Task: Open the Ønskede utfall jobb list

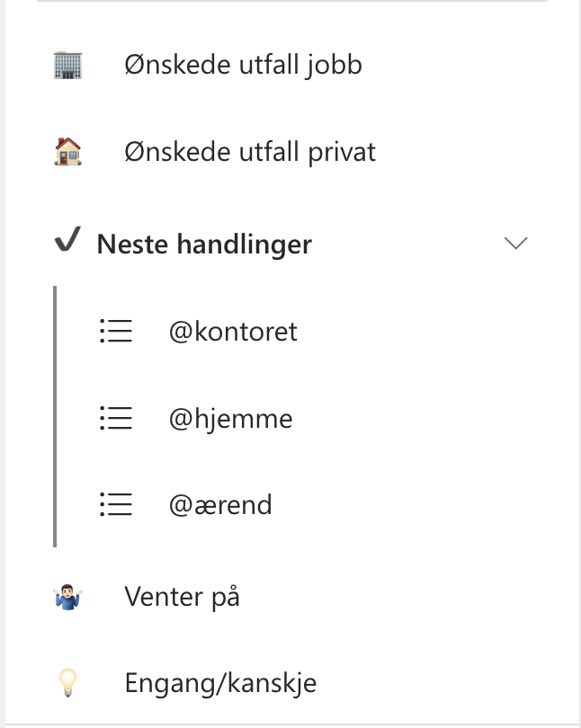Action: [x=243, y=65]
